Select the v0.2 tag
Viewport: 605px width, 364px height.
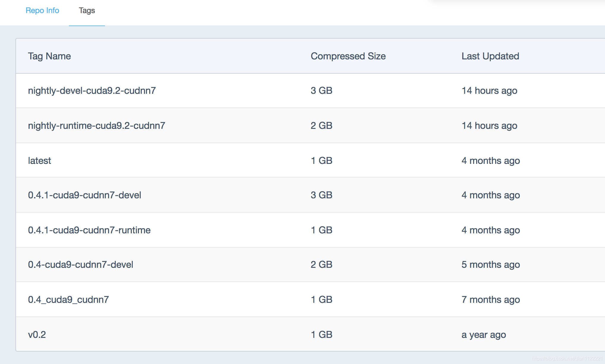tap(37, 335)
